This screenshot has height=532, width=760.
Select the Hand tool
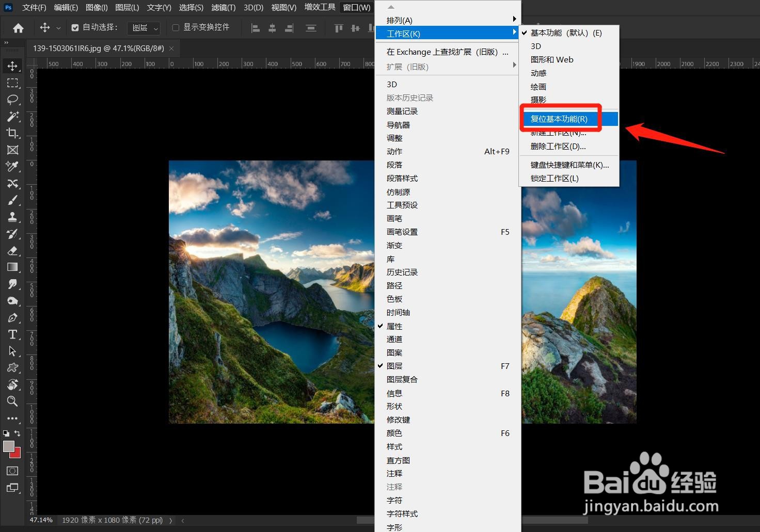tap(12, 384)
